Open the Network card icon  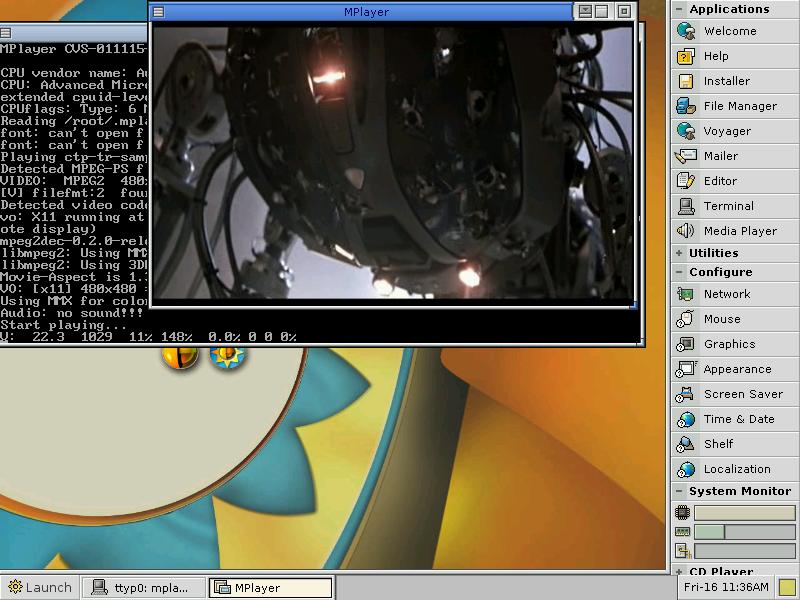pyautogui.click(x=686, y=294)
